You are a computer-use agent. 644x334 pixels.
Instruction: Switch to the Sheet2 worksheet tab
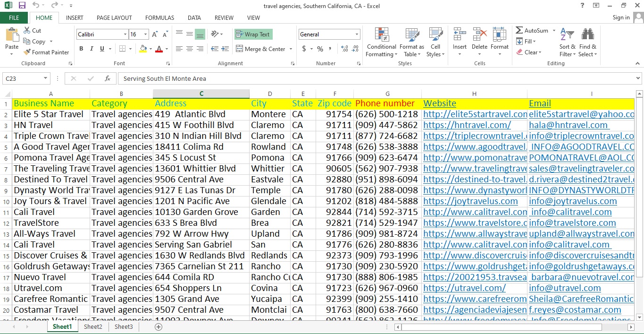(93, 327)
